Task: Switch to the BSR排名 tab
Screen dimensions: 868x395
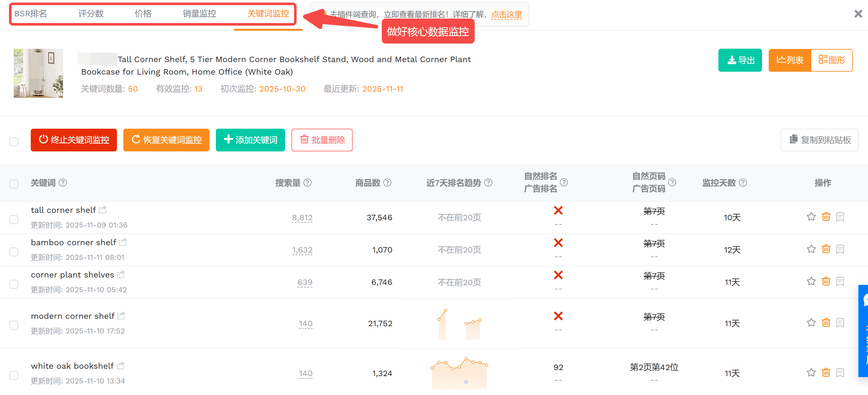Action: [x=31, y=14]
